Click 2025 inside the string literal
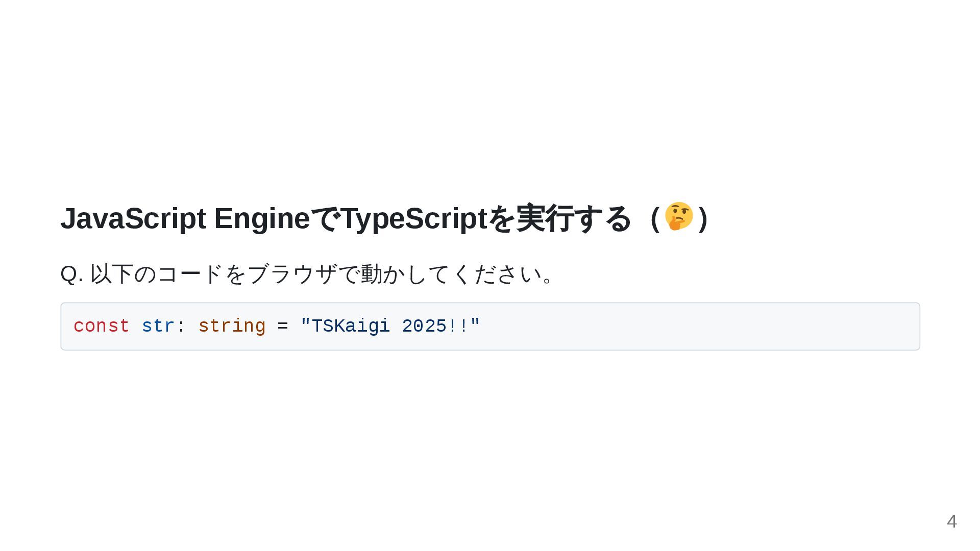The width and height of the screenshot is (980, 551). click(x=424, y=326)
